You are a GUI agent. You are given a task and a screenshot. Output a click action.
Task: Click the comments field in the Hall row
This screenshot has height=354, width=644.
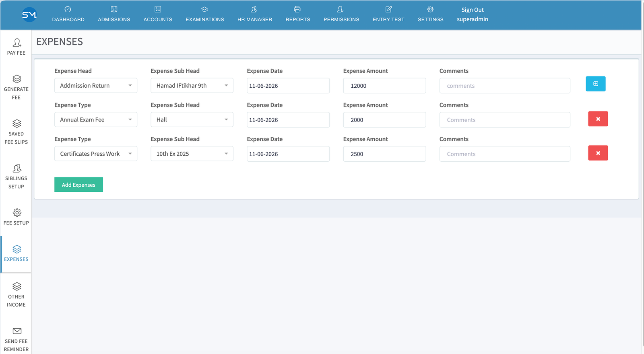click(505, 120)
